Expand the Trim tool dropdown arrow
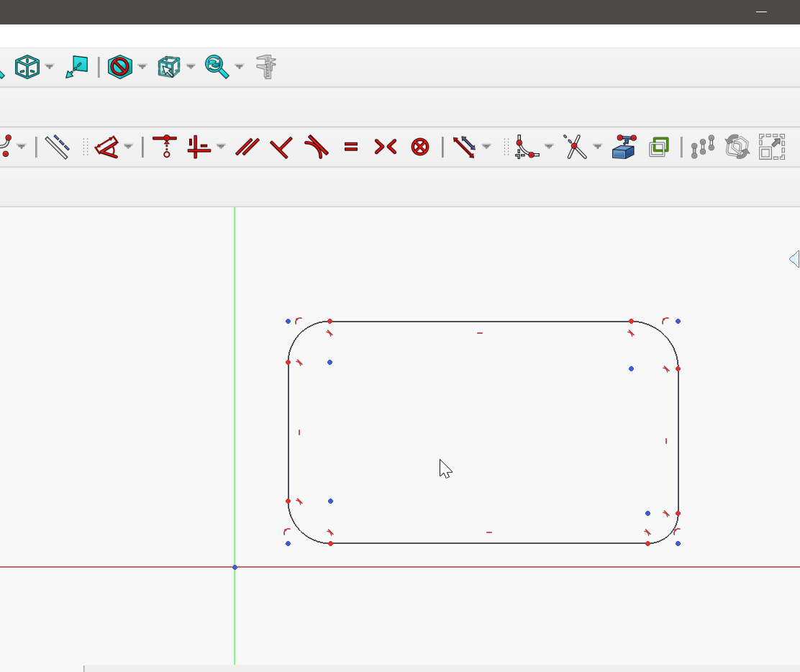The image size is (800, 672). point(597,147)
